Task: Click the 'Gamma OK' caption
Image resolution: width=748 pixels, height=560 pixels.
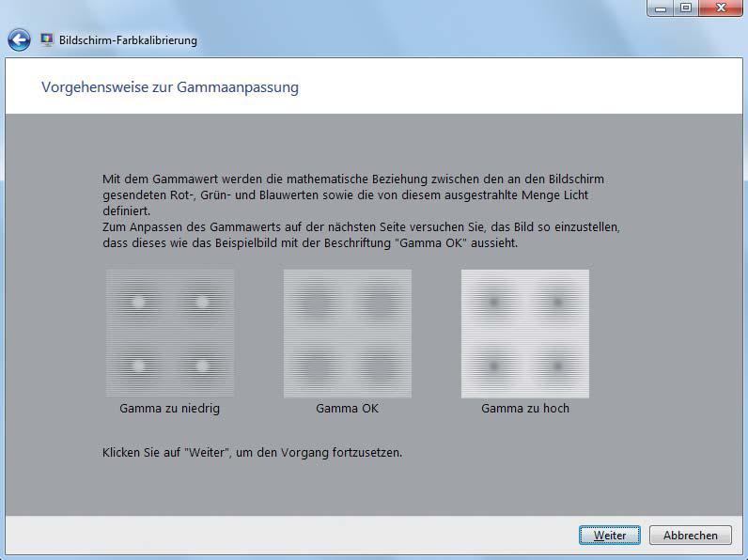Action: click(348, 409)
